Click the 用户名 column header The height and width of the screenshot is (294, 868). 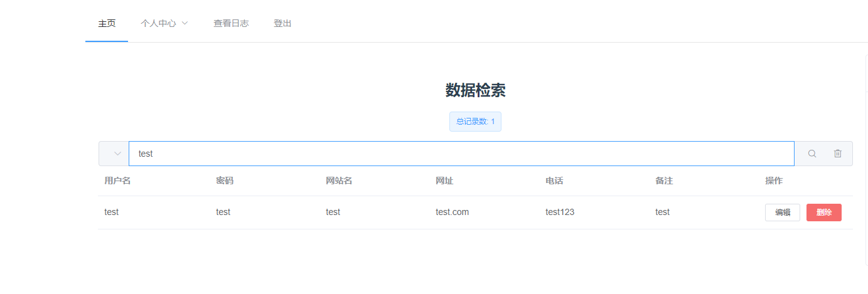pos(117,181)
